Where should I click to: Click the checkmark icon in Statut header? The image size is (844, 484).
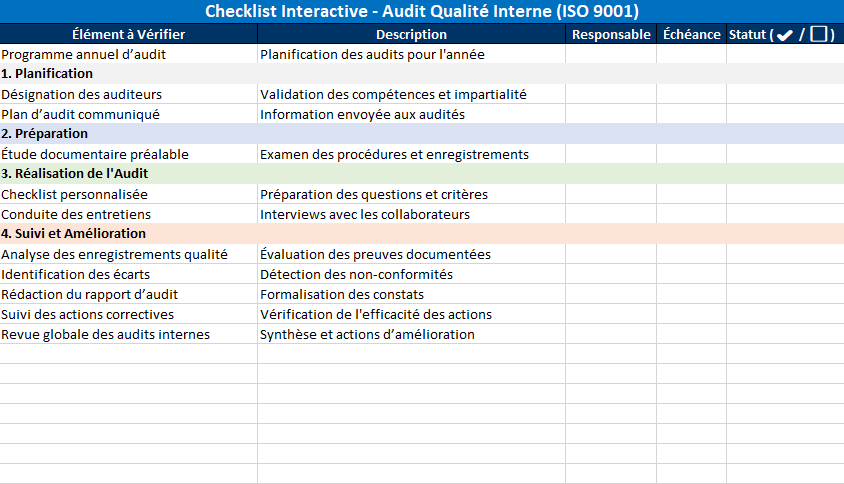(x=785, y=35)
